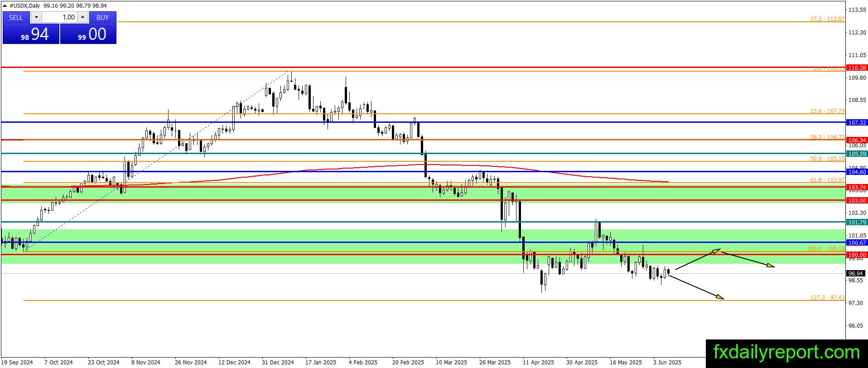
Task: Click the 1.00 volume input field
Action: pyautogui.click(x=60, y=17)
